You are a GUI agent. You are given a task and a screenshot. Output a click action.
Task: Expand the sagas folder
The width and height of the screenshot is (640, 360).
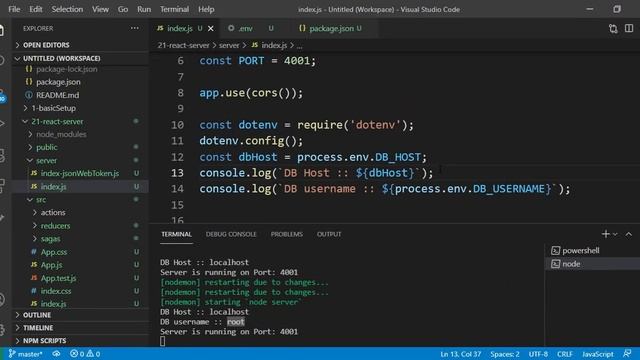50,239
